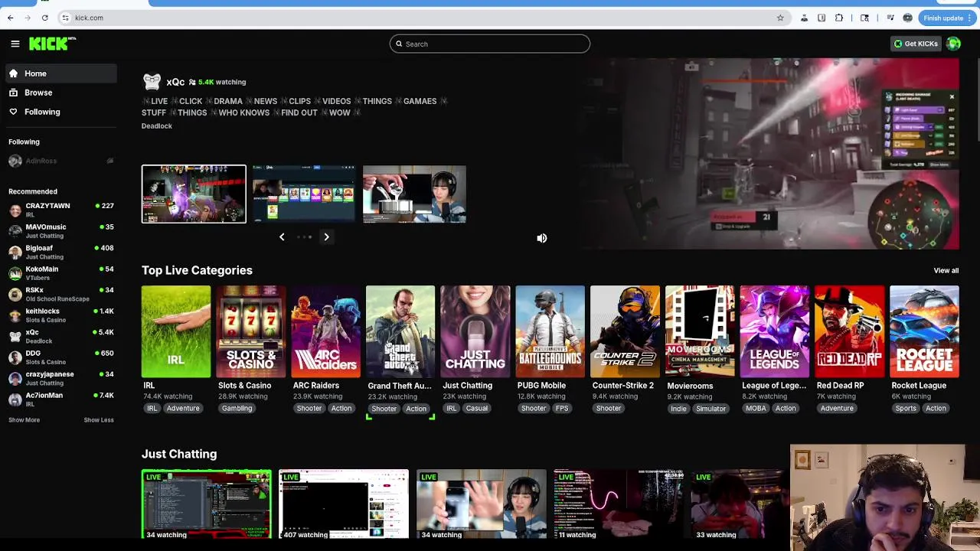Click the site info icon beside kick.com
The image size is (980, 551).
65,18
